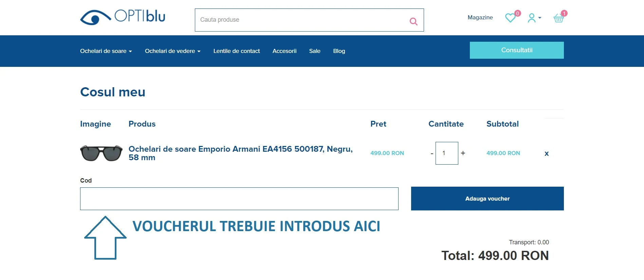Open the Magazine link
Screen dimensions: 644x280
480,17
